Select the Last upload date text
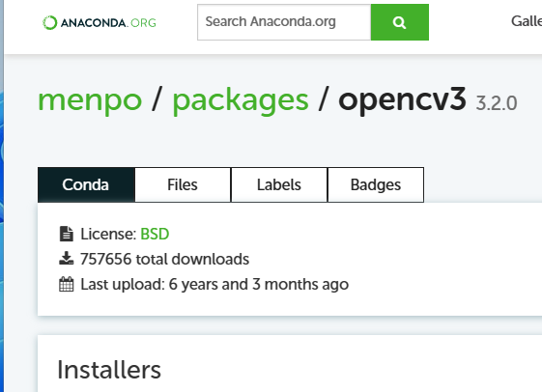 pyautogui.click(x=214, y=285)
